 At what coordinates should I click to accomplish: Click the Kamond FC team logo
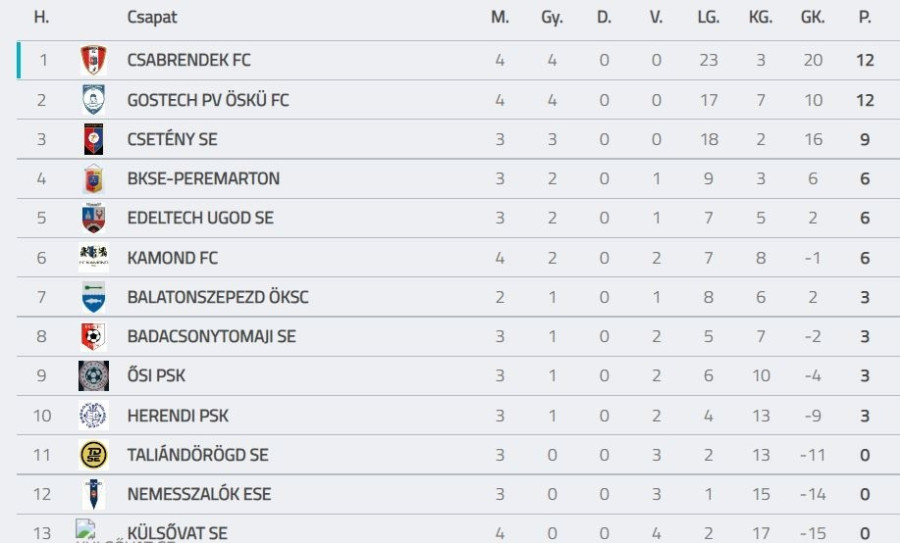click(93, 258)
